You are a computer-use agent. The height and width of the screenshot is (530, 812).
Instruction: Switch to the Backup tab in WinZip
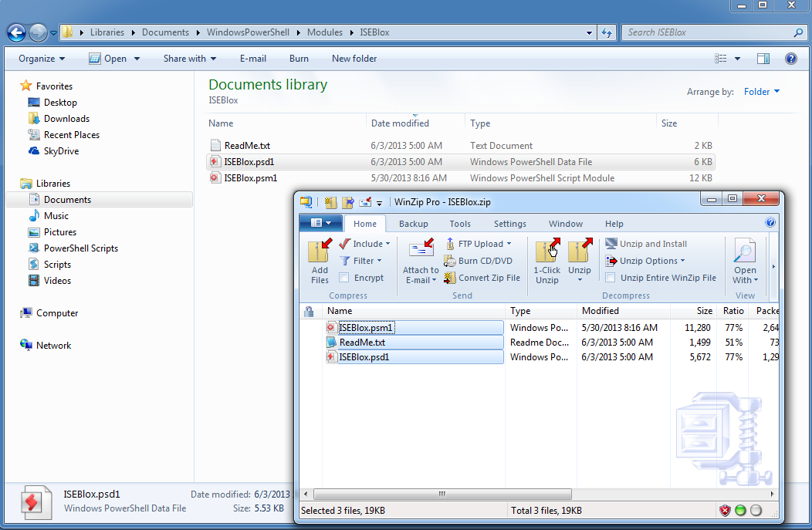413,224
